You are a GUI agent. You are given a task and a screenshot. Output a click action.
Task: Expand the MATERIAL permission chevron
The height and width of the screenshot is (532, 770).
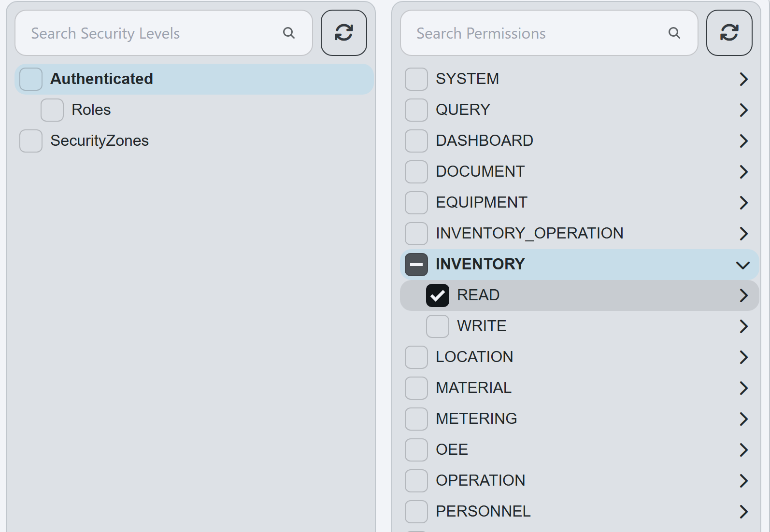(x=743, y=388)
